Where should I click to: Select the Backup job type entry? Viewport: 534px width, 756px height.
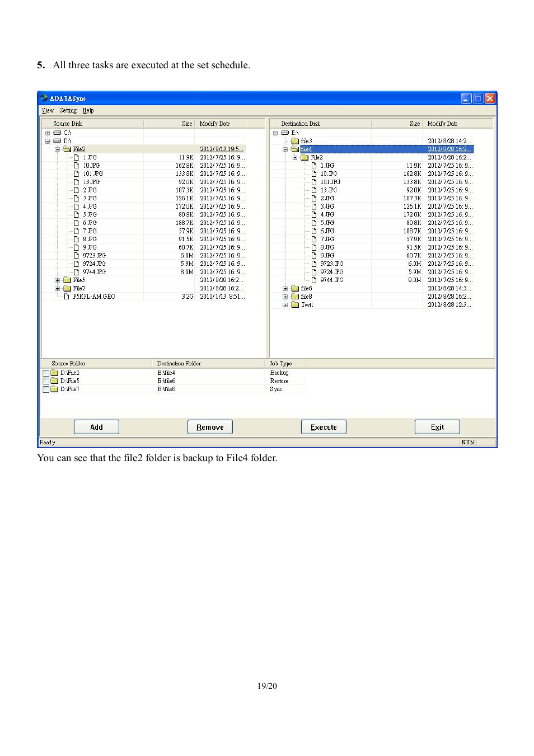click(279, 373)
